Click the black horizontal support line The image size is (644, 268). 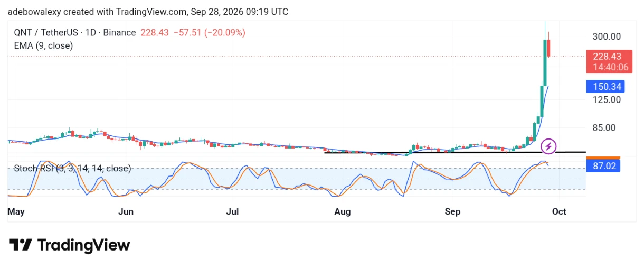455,152
